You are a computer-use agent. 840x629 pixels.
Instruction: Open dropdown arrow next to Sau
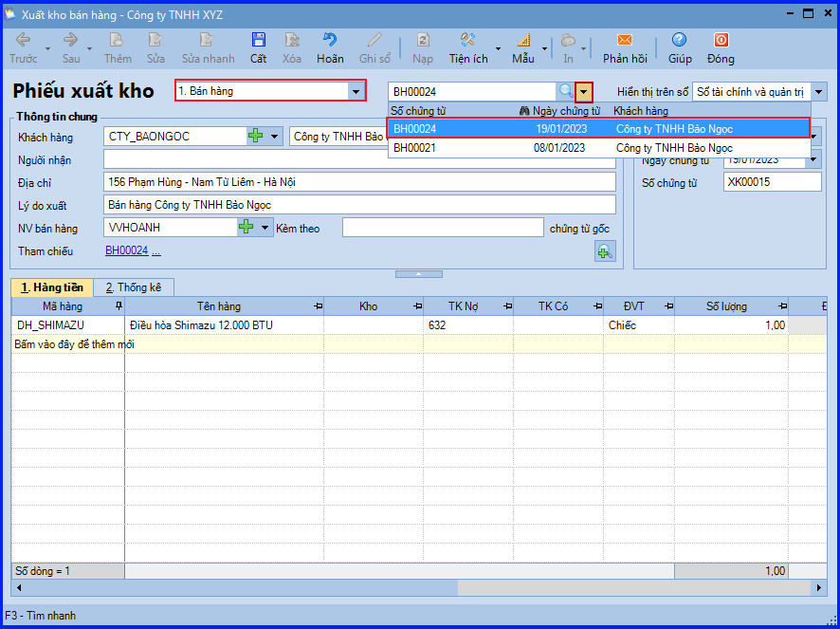89,48
